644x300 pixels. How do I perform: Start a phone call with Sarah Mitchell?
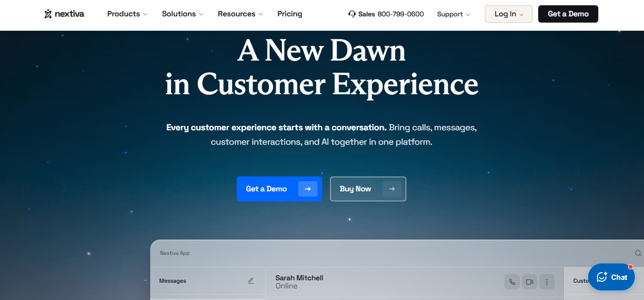512,282
